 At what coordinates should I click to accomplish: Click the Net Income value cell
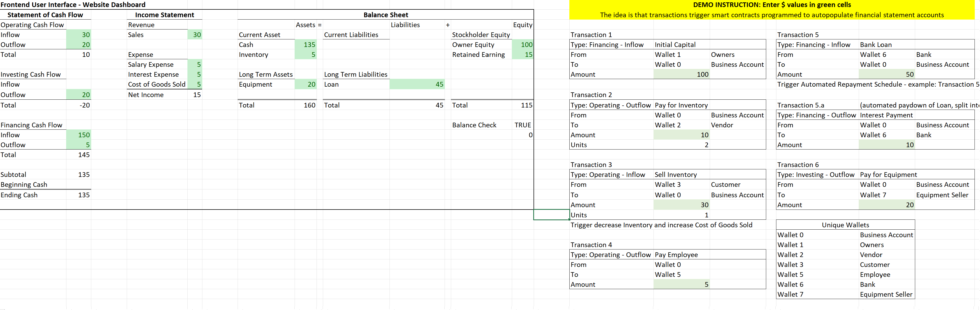(x=195, y=95)
